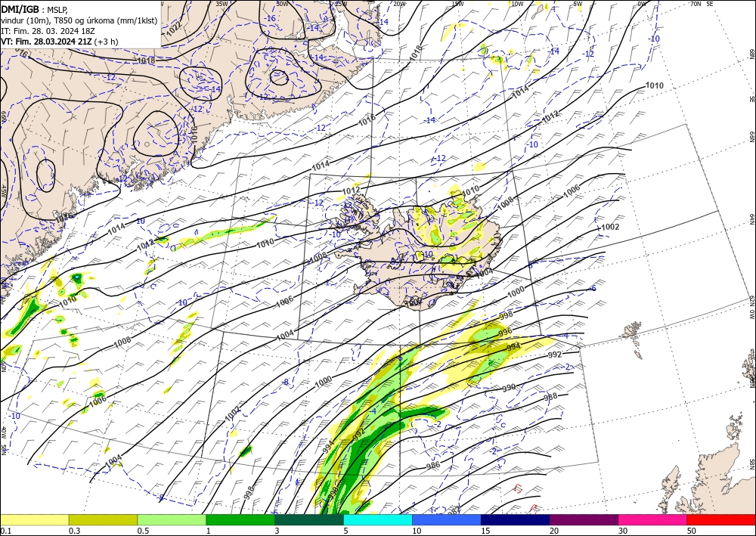Screen dimensions: 756x536
Task: Click the purple 20–30 legend band
Action: click(584, 519)
